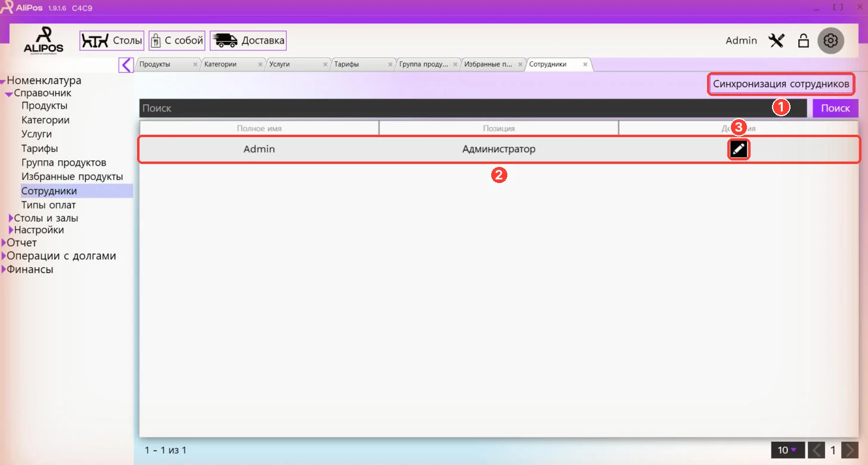Screen dimensions: 868x465
Task: Click the Полное имя column header
Action: tap(259, 128)
